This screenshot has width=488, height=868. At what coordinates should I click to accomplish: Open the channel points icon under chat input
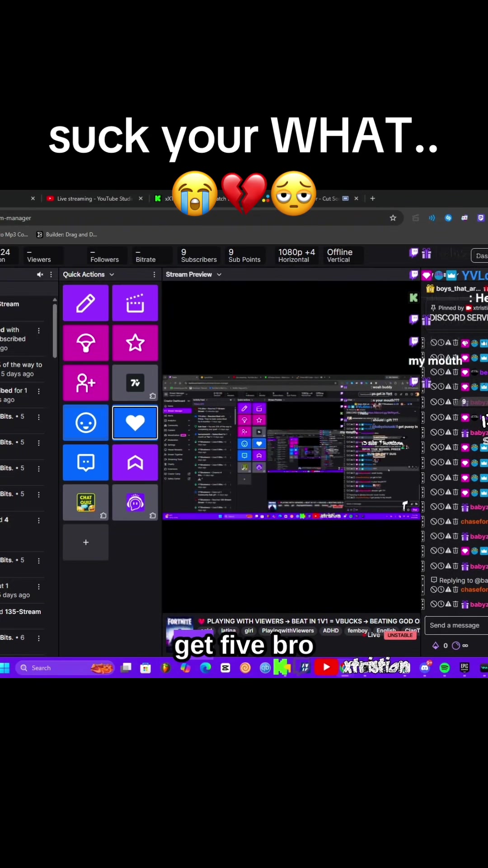click(x=456, y=646)
